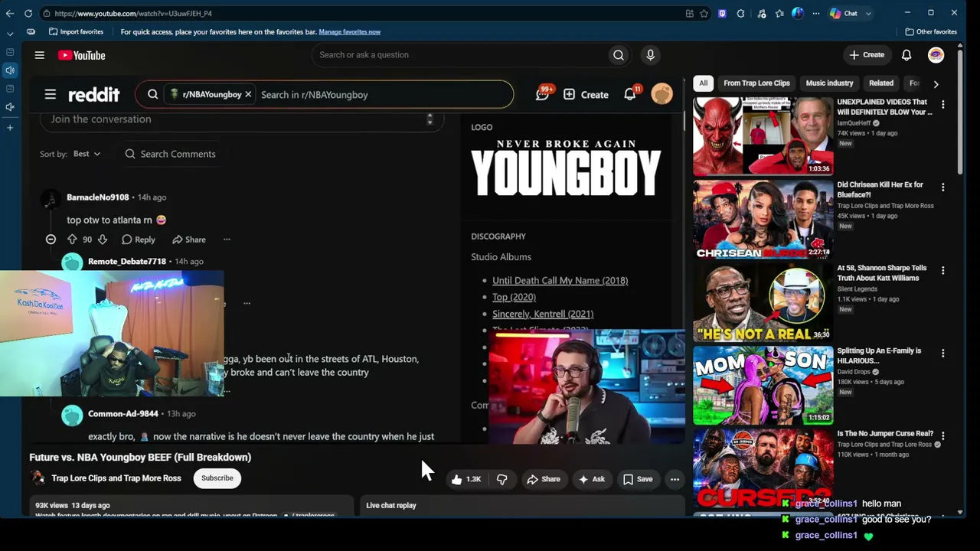
Task: Collapse BarnacleNo9108's comment thread
Action: (x=51, y=240)
